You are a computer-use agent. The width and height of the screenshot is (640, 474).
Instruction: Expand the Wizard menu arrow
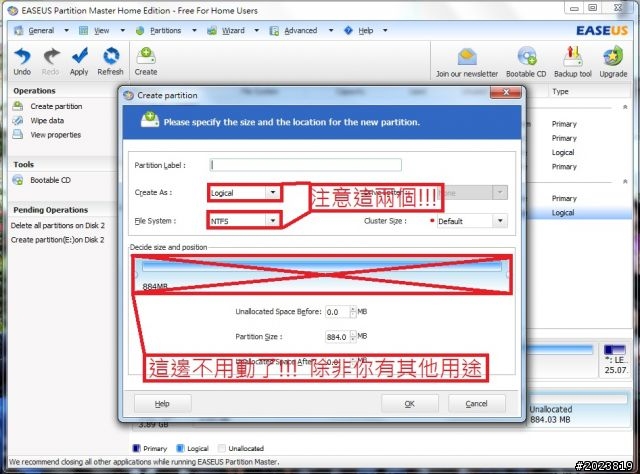[x=257, y=31]
